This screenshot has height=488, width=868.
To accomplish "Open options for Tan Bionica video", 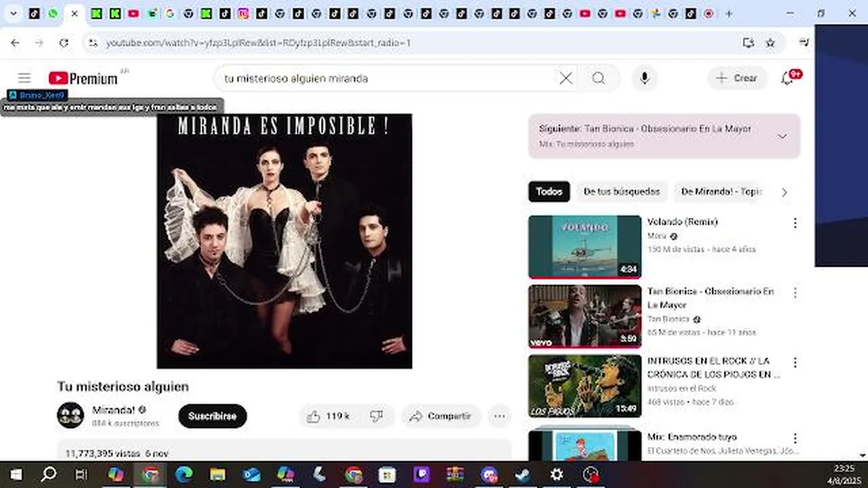I will pos(795,293).
